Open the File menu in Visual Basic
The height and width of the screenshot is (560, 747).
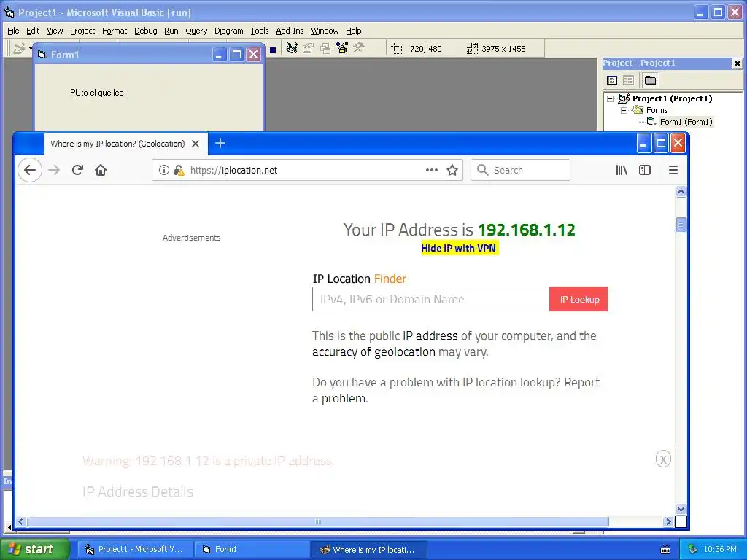click(x=13, y=31)
